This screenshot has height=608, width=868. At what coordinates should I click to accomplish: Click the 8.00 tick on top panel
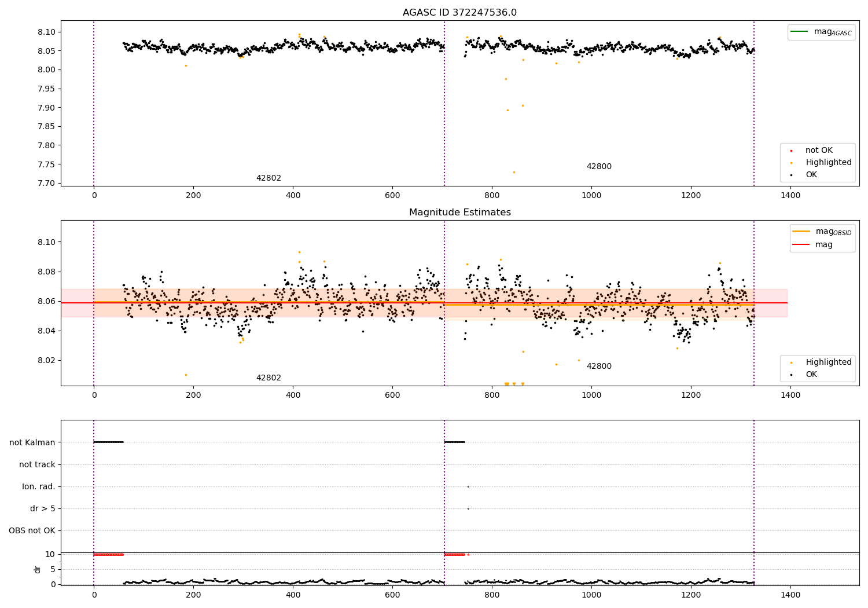(46, 70)
